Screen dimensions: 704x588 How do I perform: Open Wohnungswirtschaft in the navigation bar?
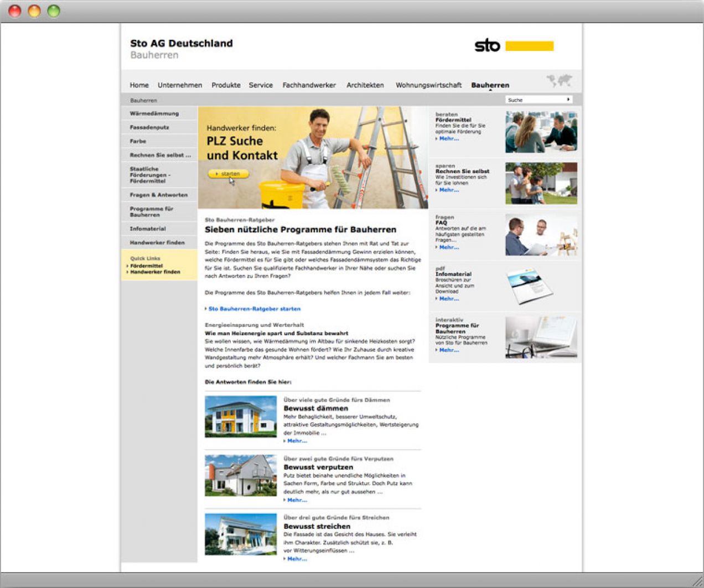pos(428,85)
